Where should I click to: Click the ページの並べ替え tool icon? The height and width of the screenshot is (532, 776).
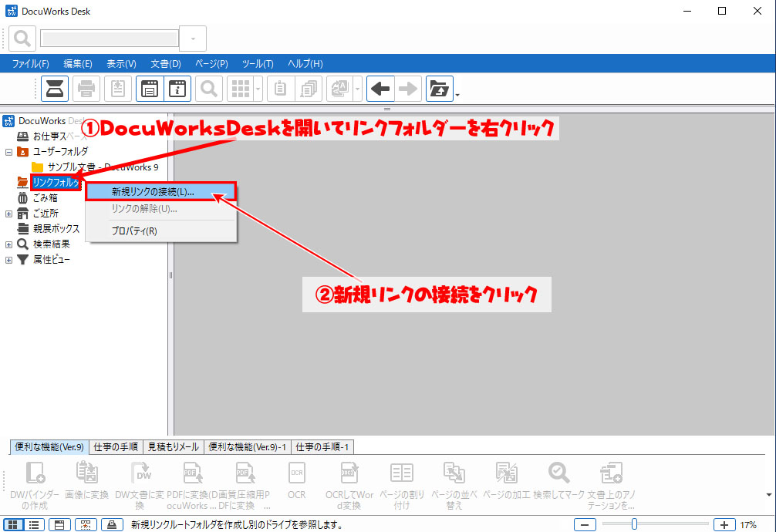point(454,473)
